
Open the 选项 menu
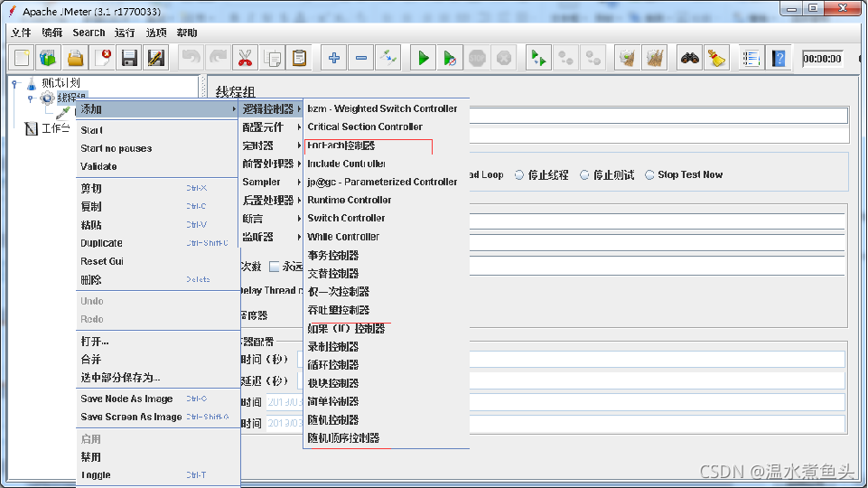coord(156,33)
